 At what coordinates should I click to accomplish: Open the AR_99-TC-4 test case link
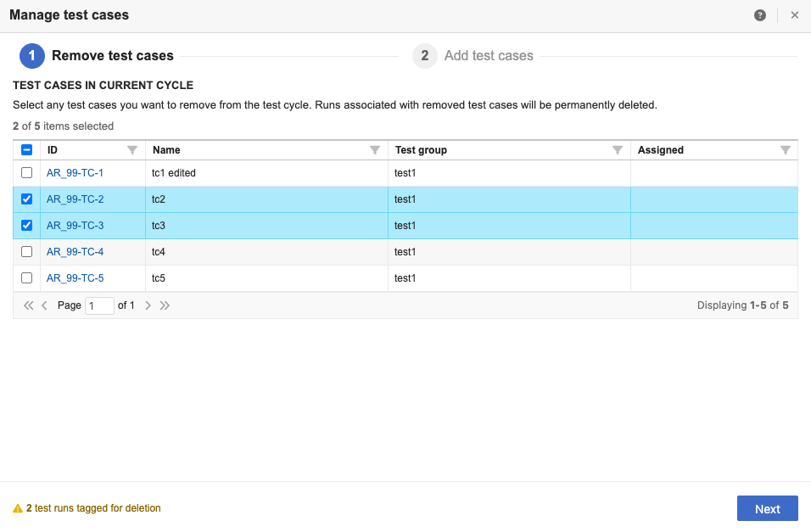pyautogui.click(x=75, y=252)
